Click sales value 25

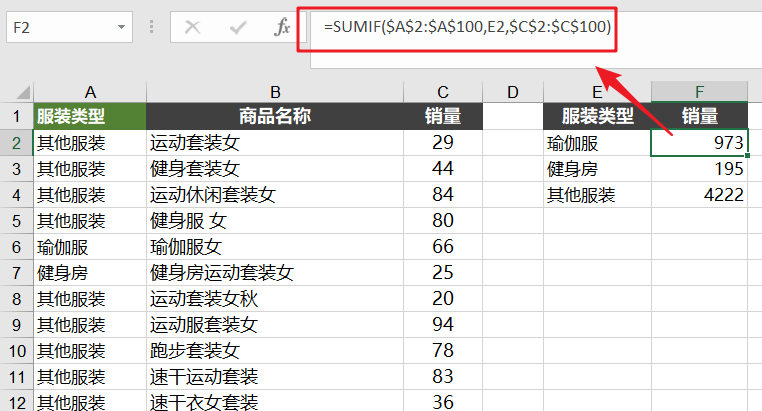[443, 273]
